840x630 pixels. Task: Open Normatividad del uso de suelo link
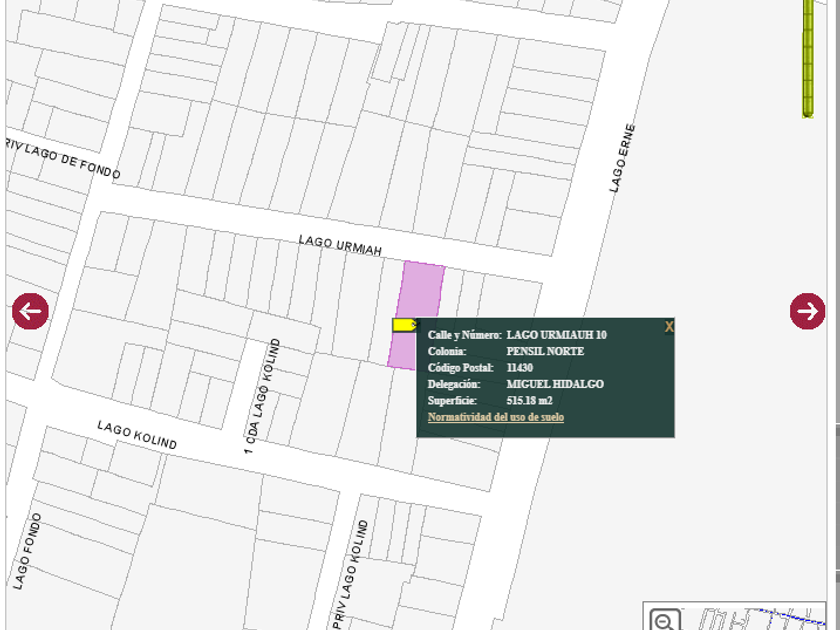(x=496, y=417)
